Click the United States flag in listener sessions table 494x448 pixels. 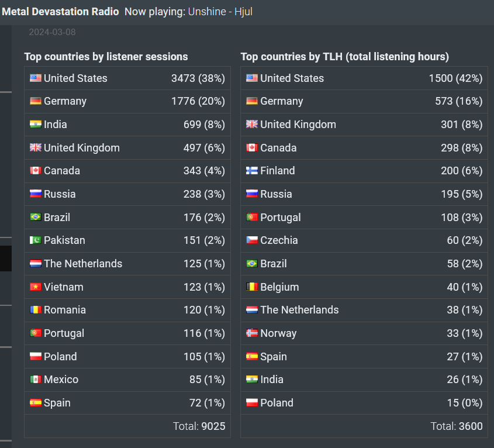[x=36, y=78]
